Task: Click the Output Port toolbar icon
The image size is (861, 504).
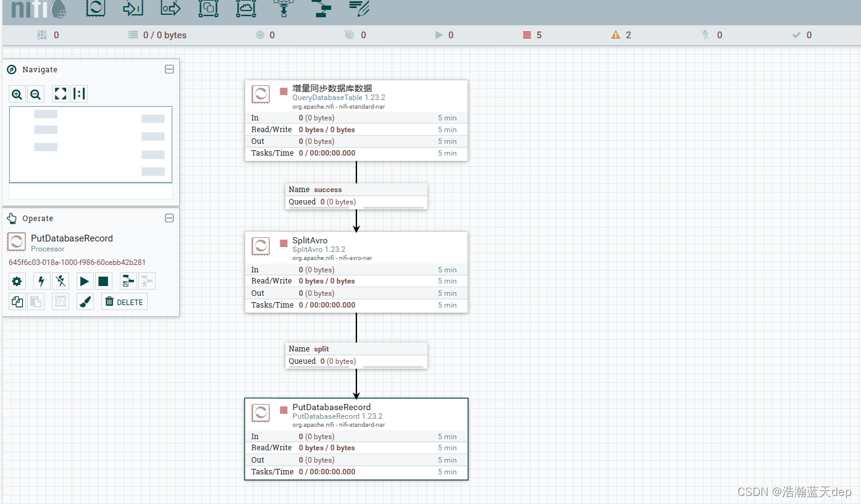Action: point(170,8)
